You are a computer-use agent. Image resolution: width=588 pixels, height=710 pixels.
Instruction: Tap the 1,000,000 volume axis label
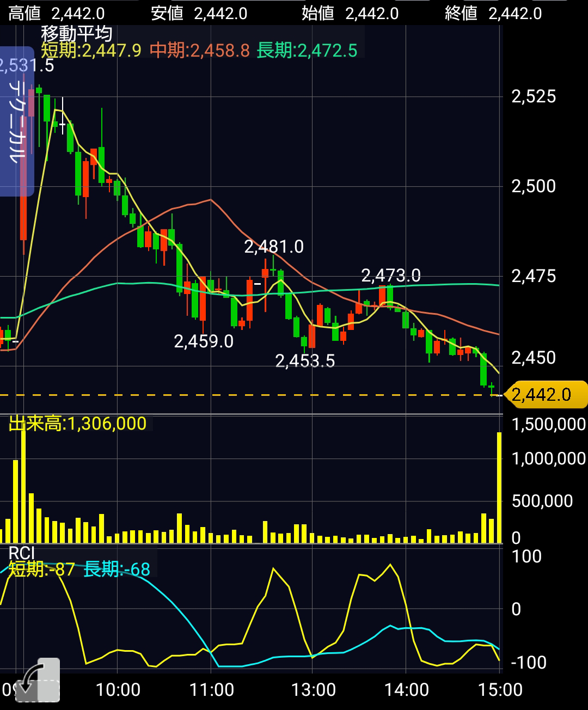coord(549,458)
